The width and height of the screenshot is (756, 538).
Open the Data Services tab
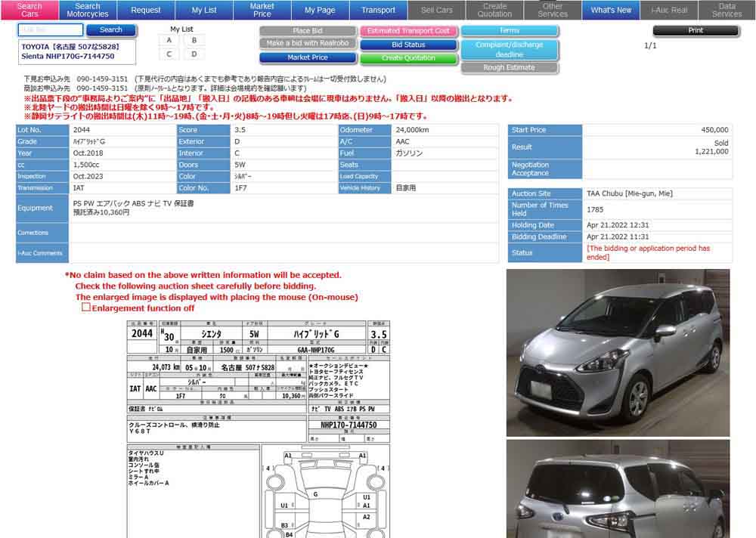pyautogui.click(x=727, y=10)
